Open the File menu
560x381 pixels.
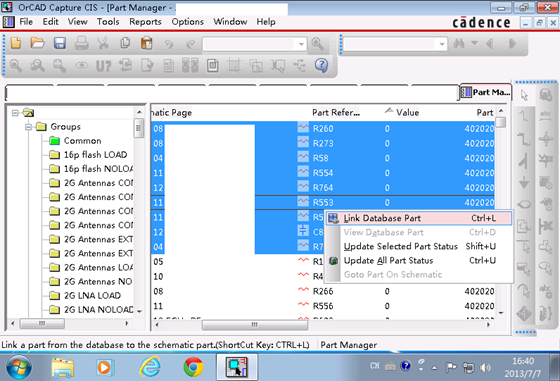(26, 22)
